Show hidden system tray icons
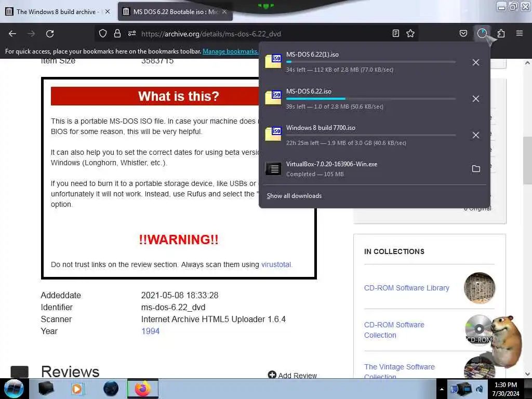 [442, 389]
